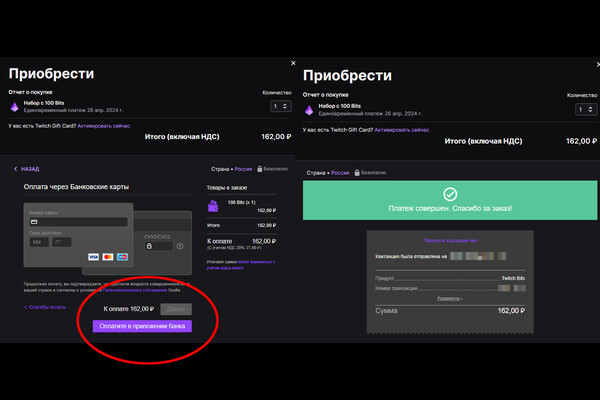Expand receipt details via Развернуть
Viewport: 600px width, 400px height.
pos(449,298)
